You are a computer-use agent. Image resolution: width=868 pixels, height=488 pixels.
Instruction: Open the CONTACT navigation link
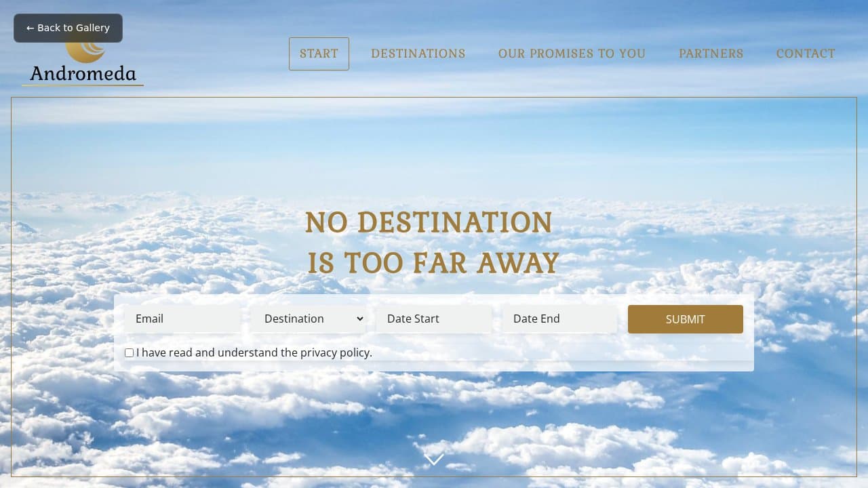pos(806,54)
